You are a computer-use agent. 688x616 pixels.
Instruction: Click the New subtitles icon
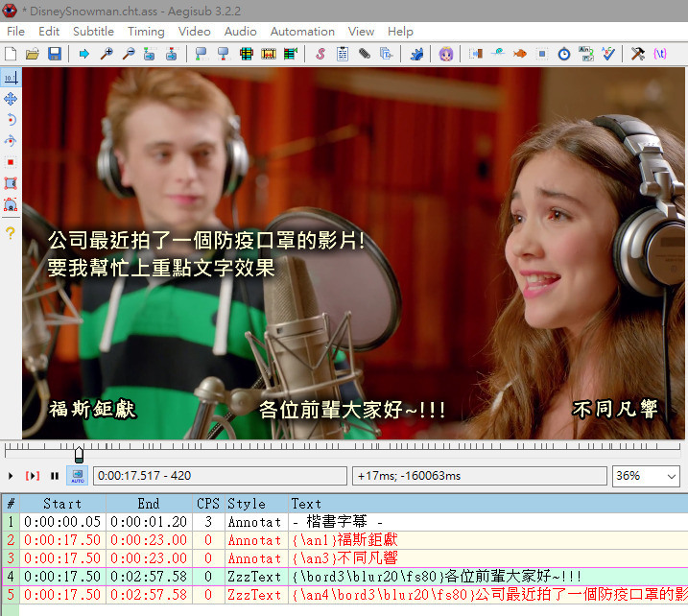11,54
